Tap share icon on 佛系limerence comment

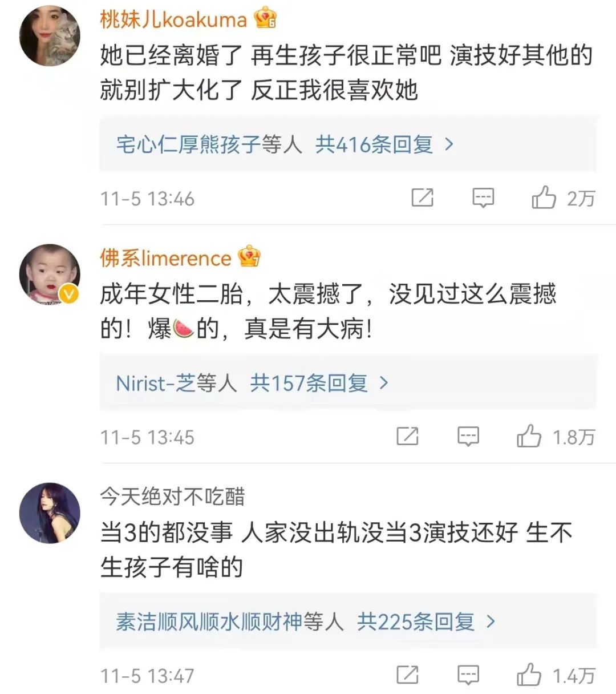click(407, 437)
